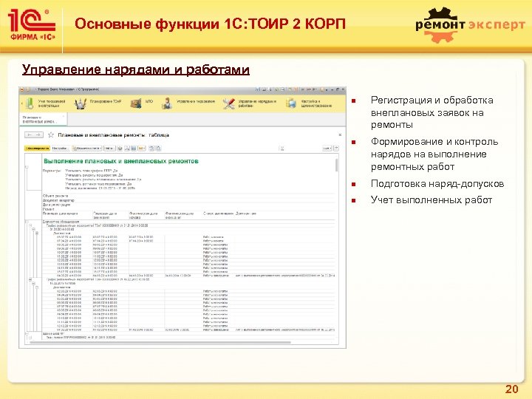Image resolution: width=532 pixels, height=399 pixels.
Task: Click the report's horizontal scrollbar
Action: [x=160, y=343]
